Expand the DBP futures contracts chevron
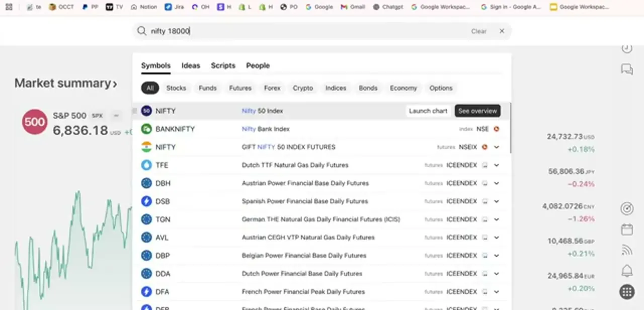This screenshot has height=310, width=644. (497, 256)
